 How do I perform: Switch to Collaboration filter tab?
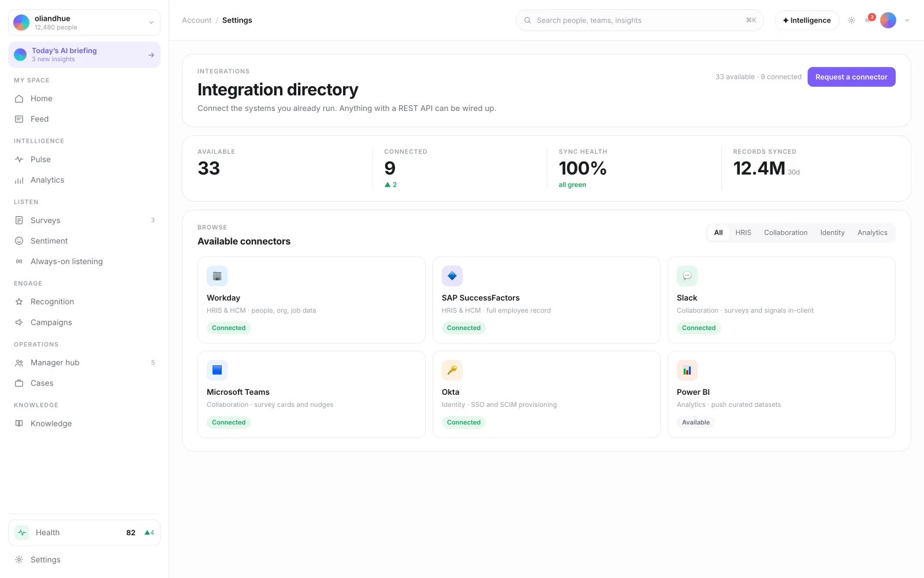pyautogui.click(x=785, y=233)
